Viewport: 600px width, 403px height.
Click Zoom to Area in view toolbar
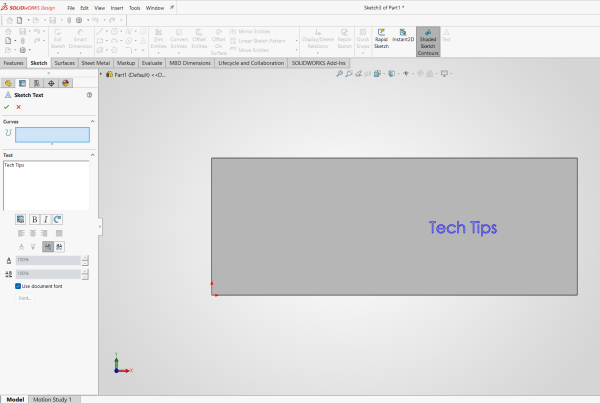tap(349, 73)
